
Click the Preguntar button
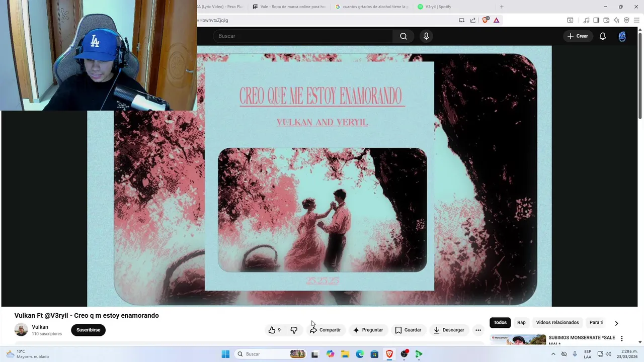[368, 330]
